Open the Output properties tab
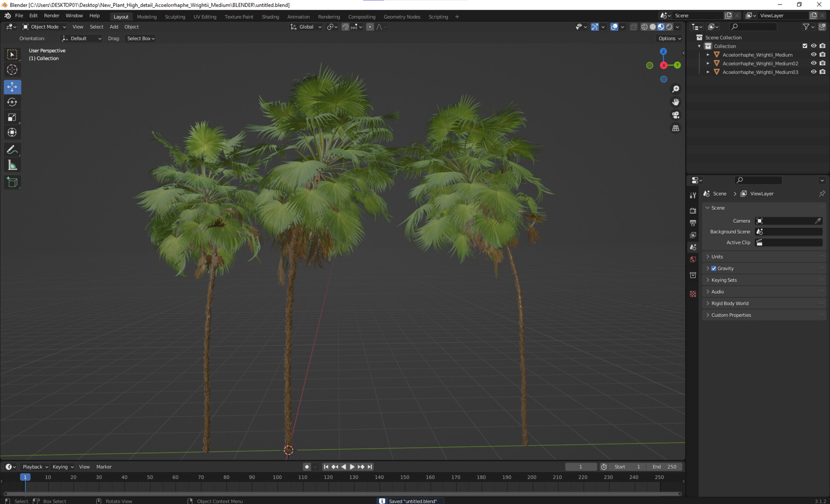Screen dimensions: 830x504 coord(693,223)
